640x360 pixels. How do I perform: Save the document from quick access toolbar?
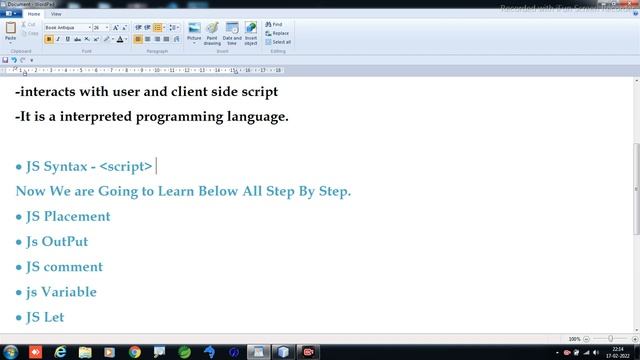(5, 60)
